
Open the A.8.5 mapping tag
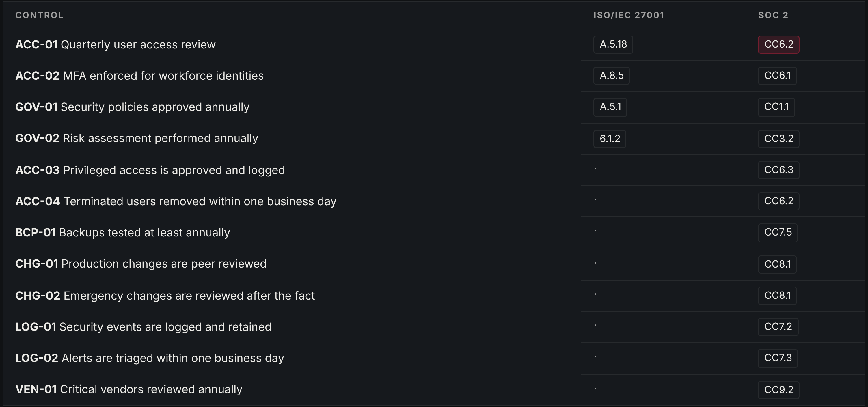[611, 75]
